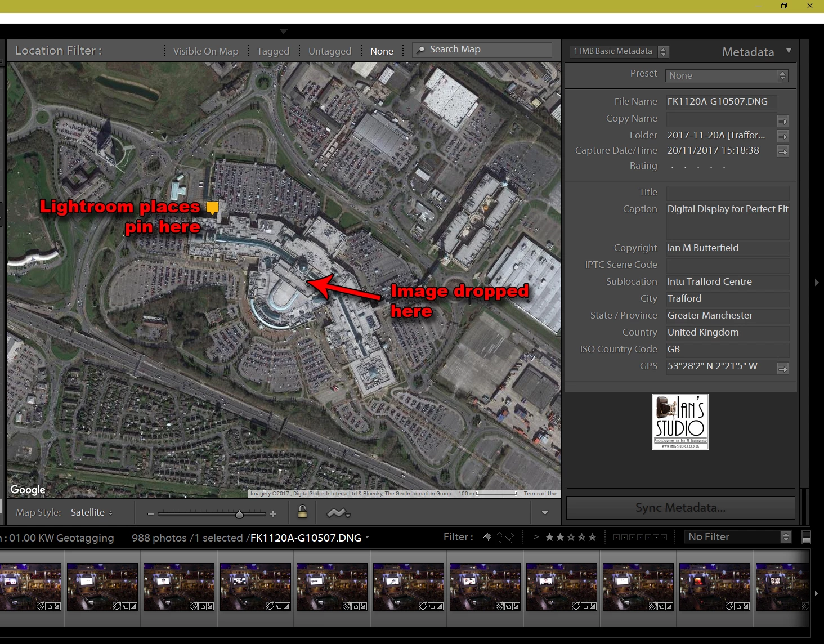The height and width of the screenshot is (644, 824).
Task: Set filter rating to three stars
Action: pyautogui.click(x=571, y=537)
